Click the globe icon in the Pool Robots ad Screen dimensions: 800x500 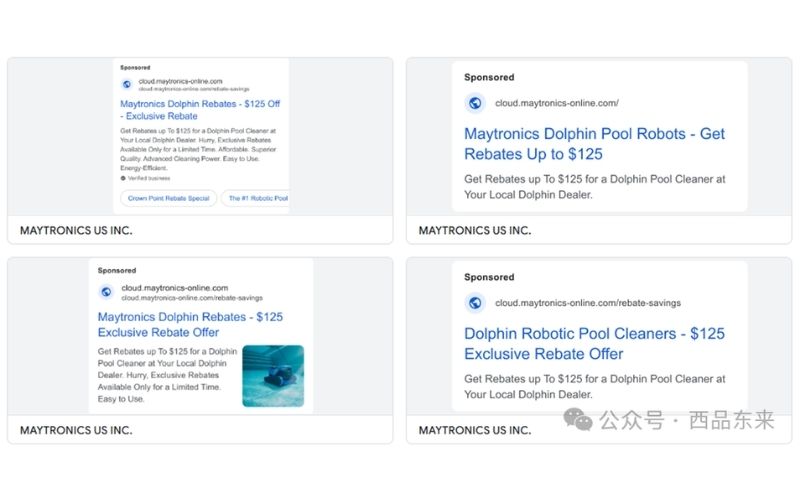[x=475, y=103]
